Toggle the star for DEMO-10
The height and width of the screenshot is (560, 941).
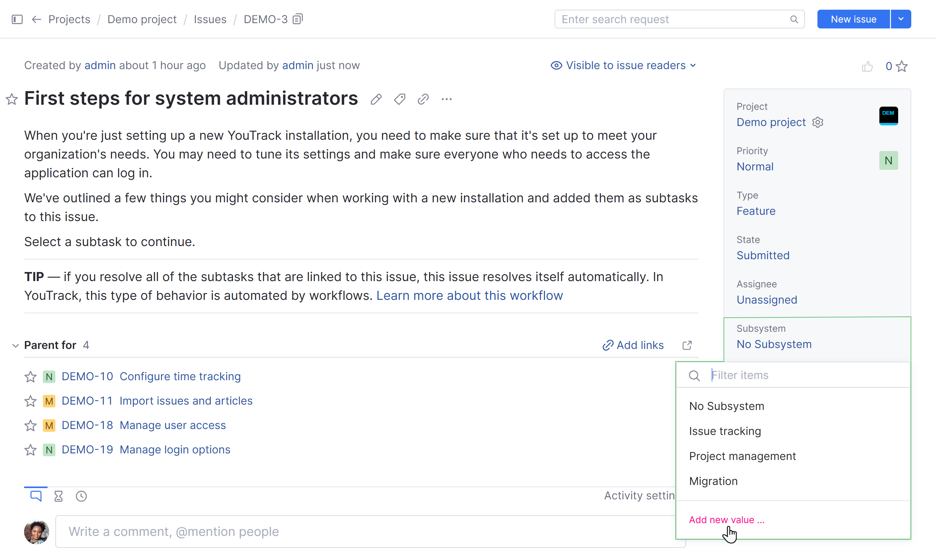click(31, 376)
